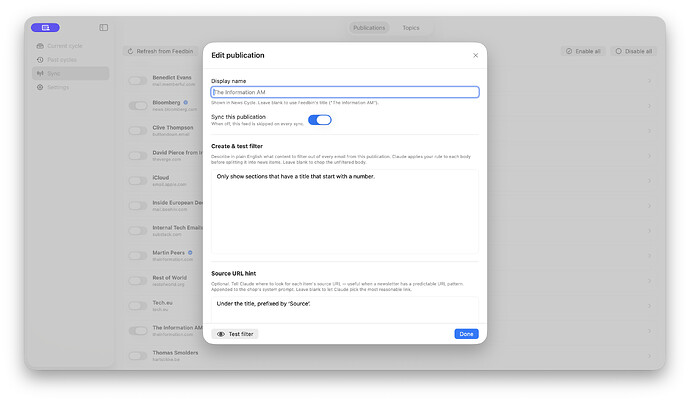The image size is (690, 401).
Task: Click the Clive Thompson publication name
Action: (x=173, y=128)
